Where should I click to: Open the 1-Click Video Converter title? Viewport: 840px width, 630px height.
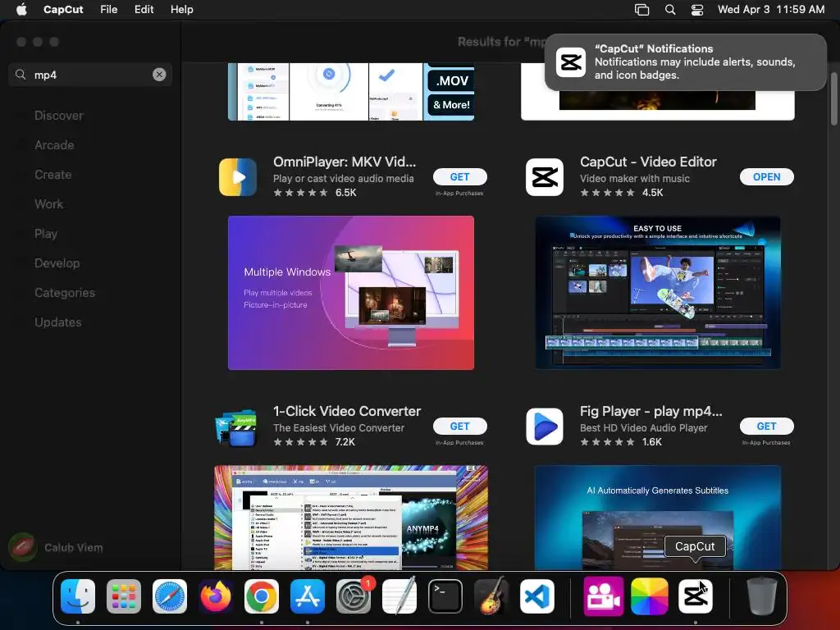click(x=347, y=412)
